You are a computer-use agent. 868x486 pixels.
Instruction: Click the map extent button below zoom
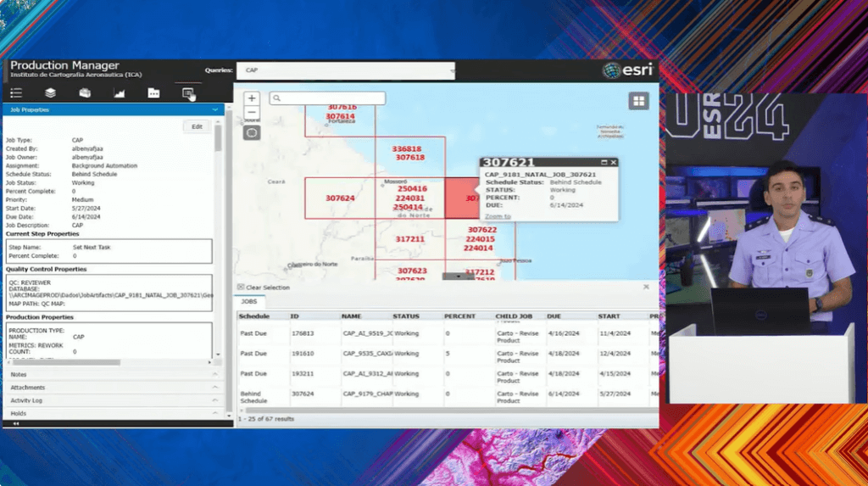click(252, 133)
